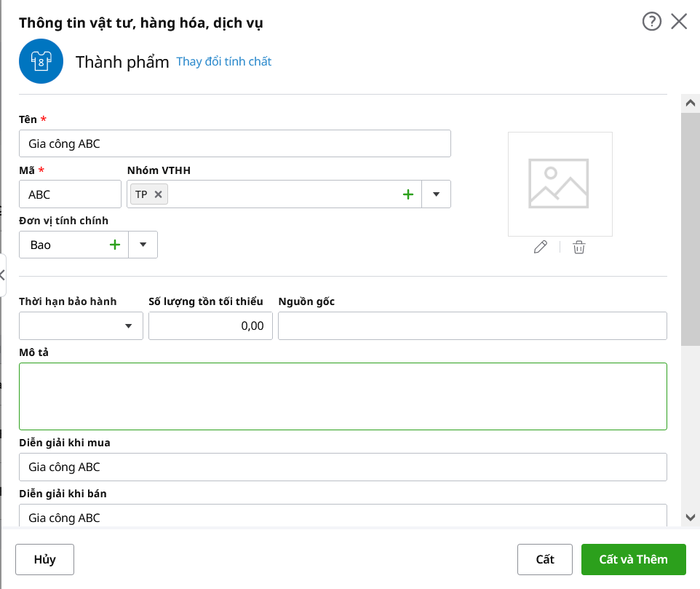Add new Nhóm VTHH with green plus
Viewport: 700px width, 589px height.
[408, 194]
